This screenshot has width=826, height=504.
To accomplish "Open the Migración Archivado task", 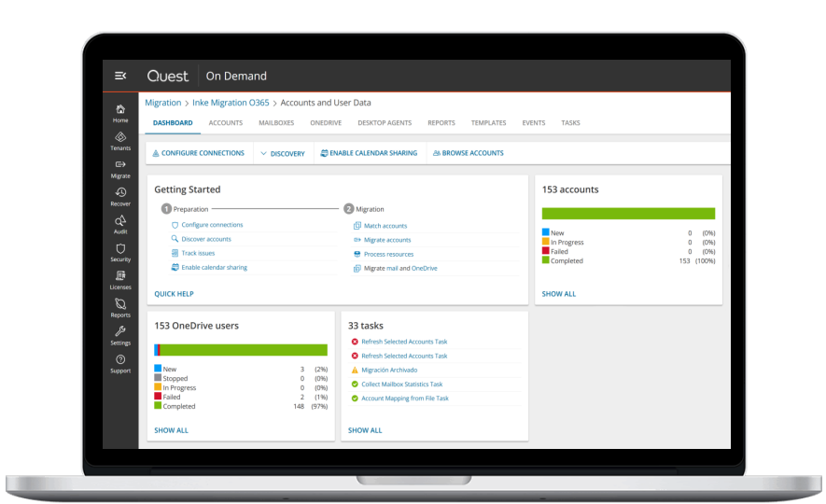I will 389,370.
